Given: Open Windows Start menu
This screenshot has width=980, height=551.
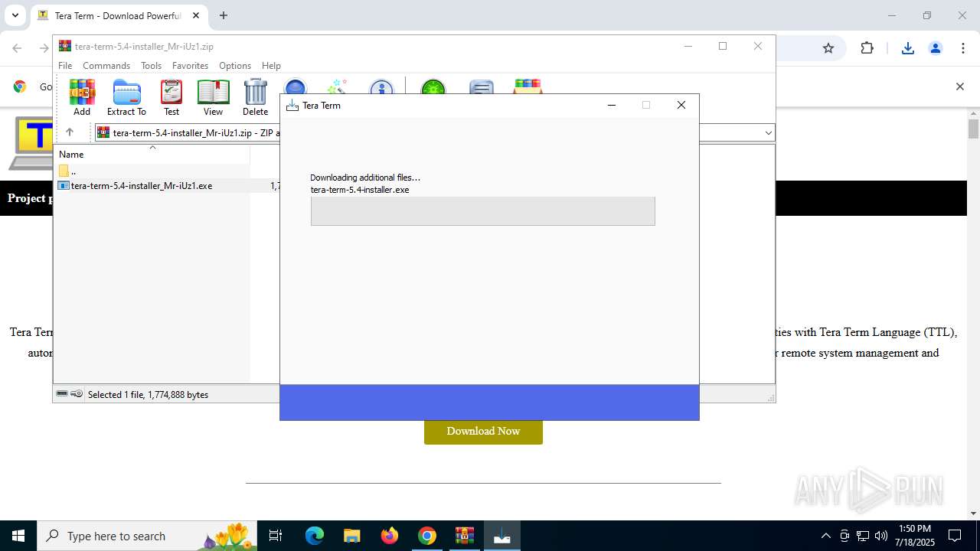Looking at the screenshot, I should tap(18, 536).
